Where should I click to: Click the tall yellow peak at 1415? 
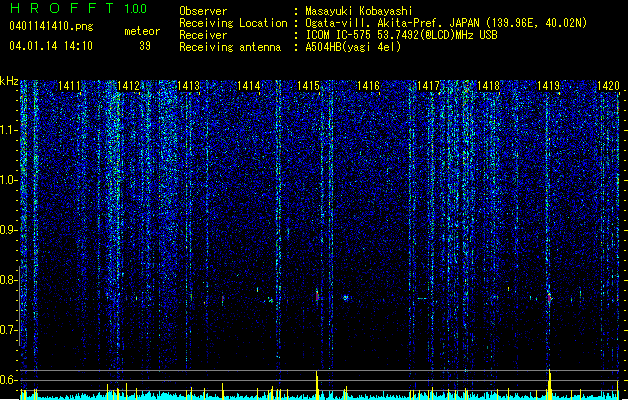click(317, 385)
